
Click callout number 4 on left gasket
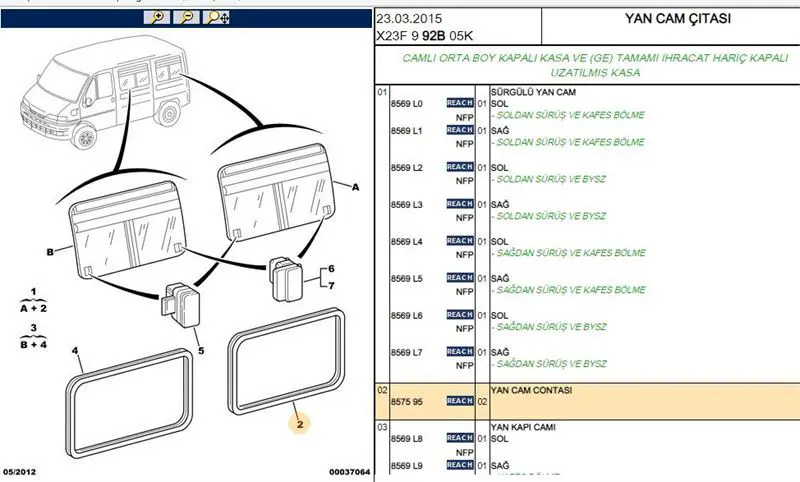(x=75, y=351)
